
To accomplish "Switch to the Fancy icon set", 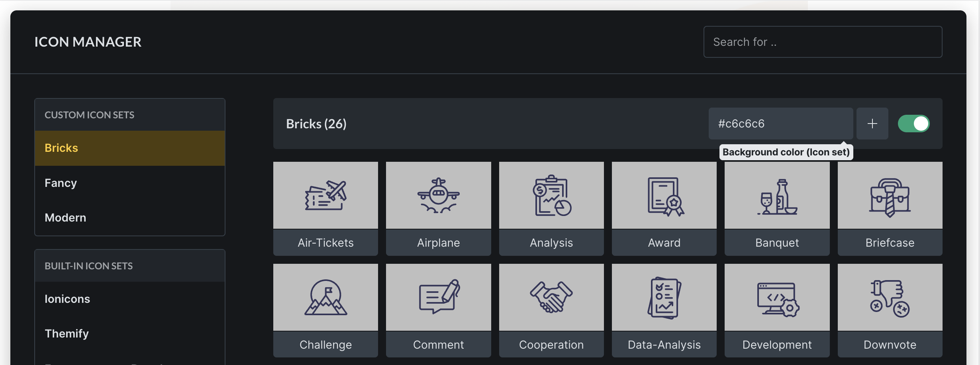I will (130, 183).
